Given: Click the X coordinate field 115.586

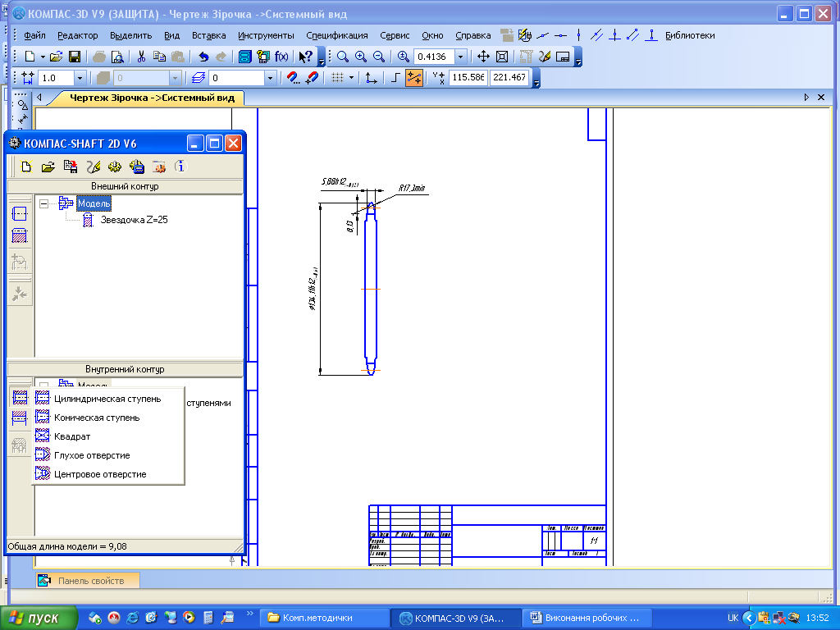Looking at the screenshot, I should (468, 78).
